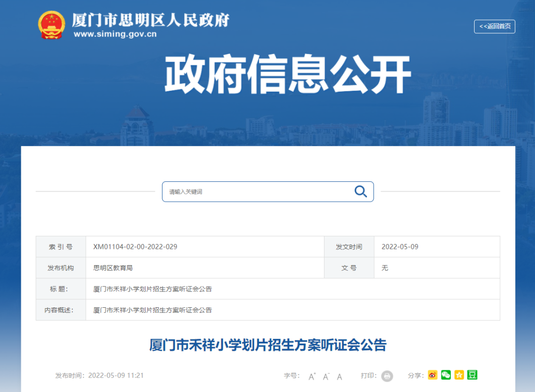Click the 厦门市思明区人民政府 site title

click(x=151, y=20)
